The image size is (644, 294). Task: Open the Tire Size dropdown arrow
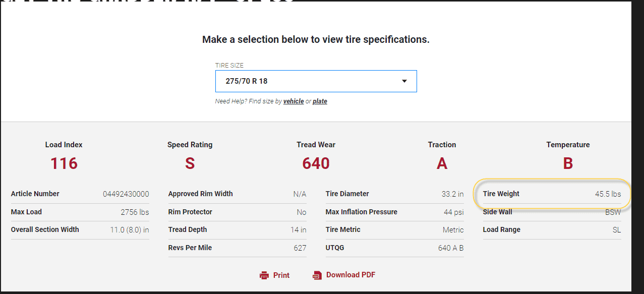pyautogui.click(x=404, y=81)
